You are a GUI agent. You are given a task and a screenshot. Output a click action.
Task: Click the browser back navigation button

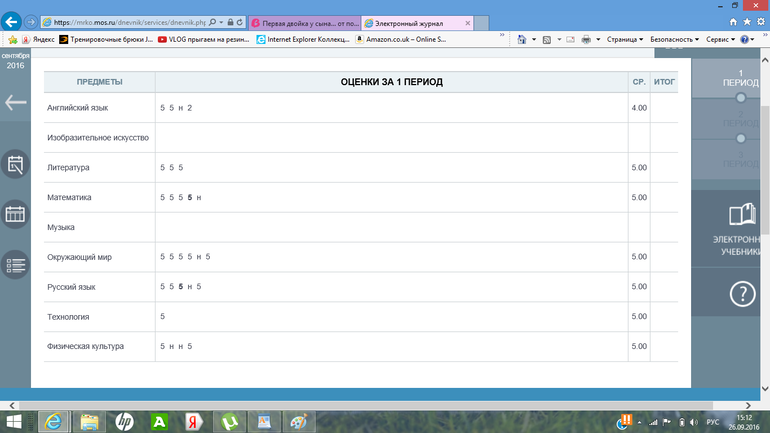coord(12,21)
